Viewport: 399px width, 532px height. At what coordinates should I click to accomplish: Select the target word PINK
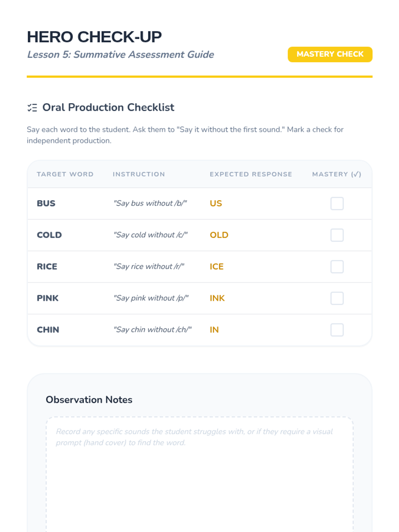[48, 298]
